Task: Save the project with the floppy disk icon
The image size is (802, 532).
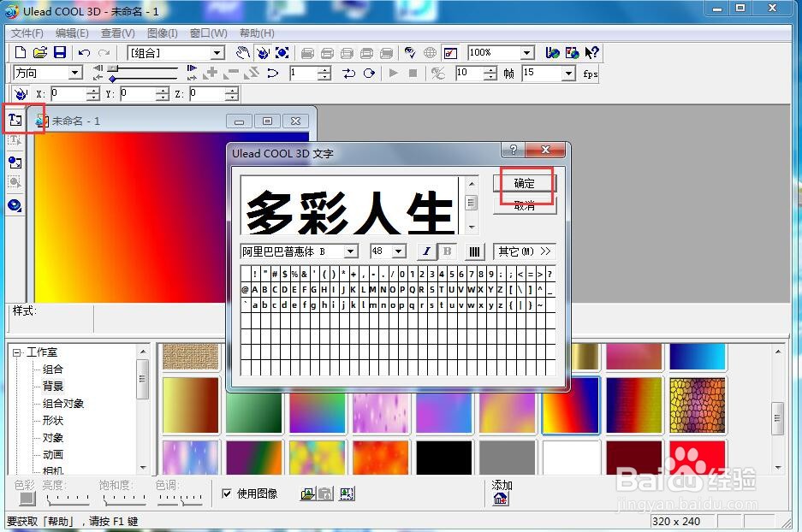Action: pyautogui.click(x=60, y=52)
